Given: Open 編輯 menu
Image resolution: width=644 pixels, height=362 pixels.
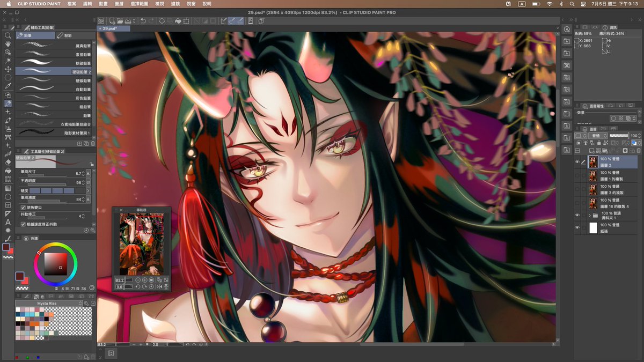Looking at the screenshot, I should tap(87, 4).
